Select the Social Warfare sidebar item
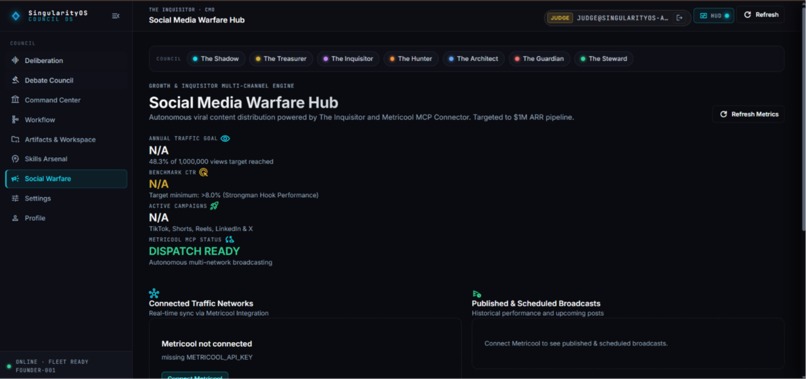Screen dimensions: 806x379 (66, 178)
